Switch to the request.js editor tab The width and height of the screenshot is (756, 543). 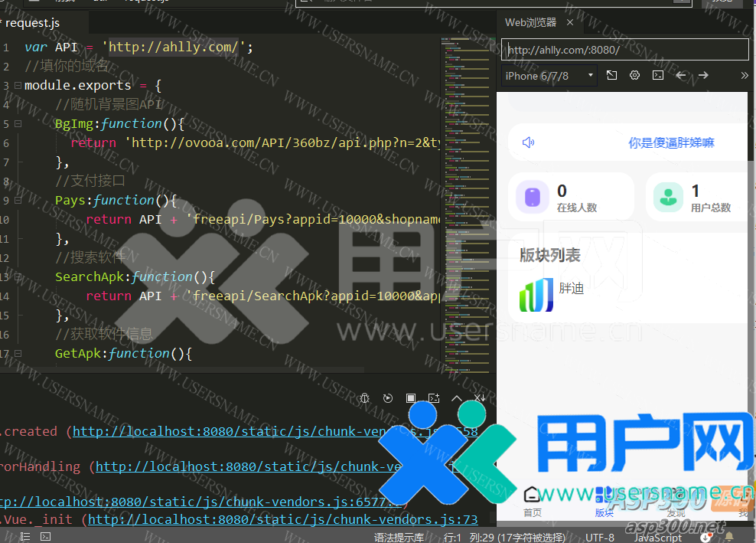[31, 23]
